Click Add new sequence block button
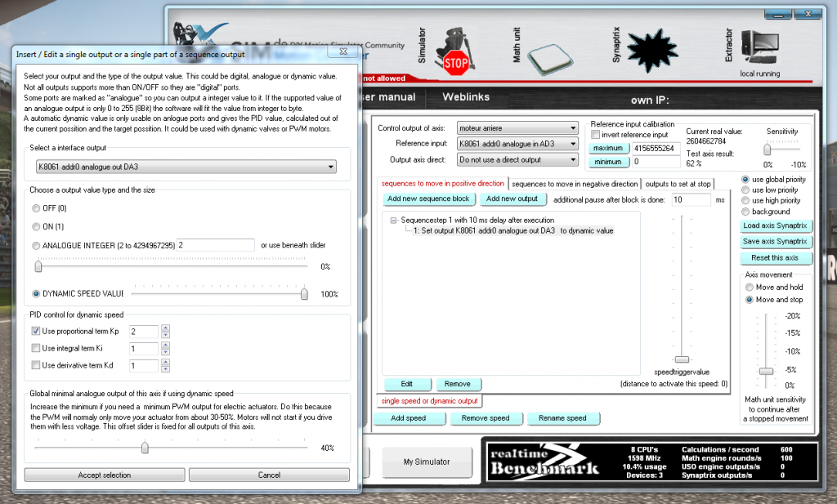Screen dimensions: 837x504 coord(428,199)
